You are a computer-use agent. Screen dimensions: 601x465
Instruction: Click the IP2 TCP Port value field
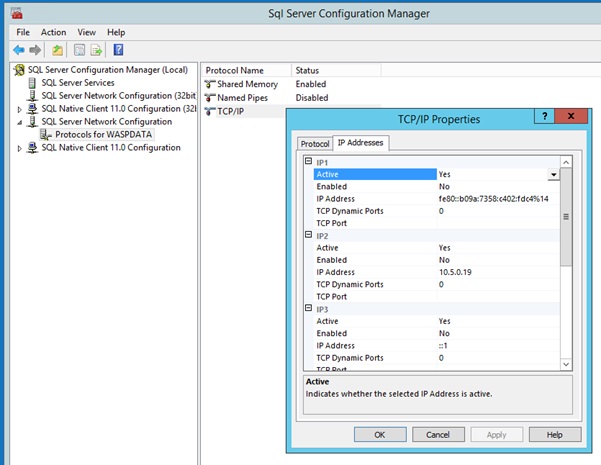[x=495, y=297]
